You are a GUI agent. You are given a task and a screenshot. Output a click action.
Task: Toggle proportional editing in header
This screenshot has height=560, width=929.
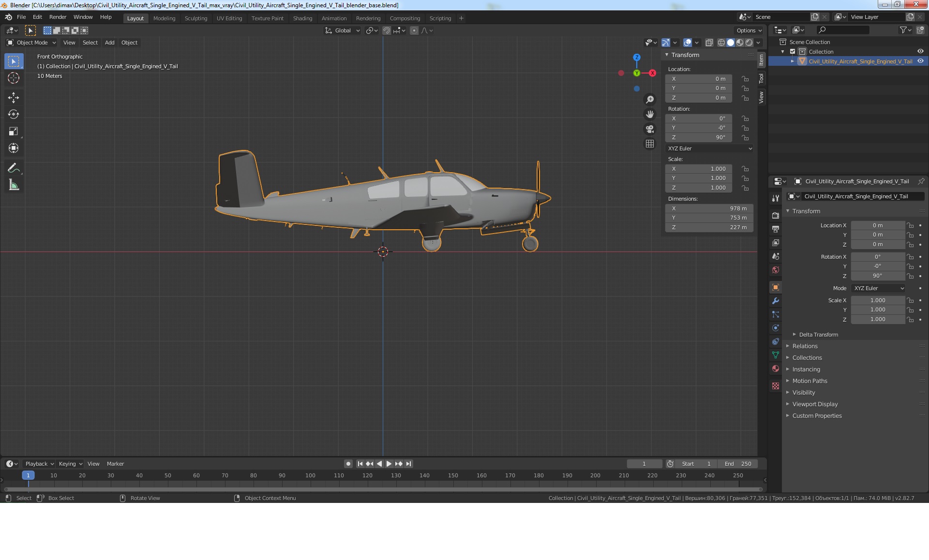click(414, 30)
